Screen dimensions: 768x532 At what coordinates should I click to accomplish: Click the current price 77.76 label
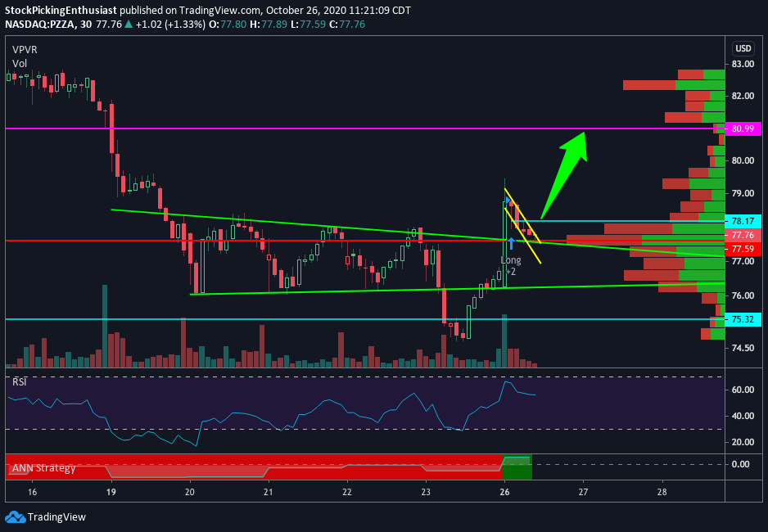coord(743,235)
